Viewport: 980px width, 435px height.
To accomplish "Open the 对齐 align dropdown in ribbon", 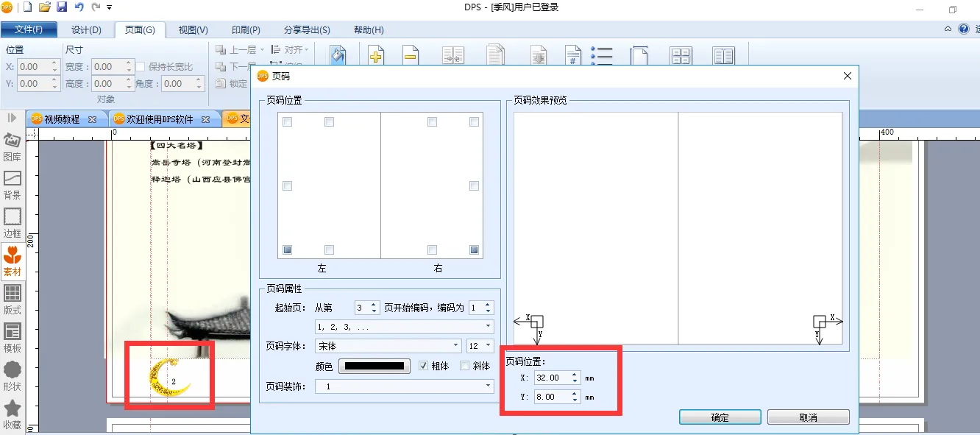I will pyautogui.click(x=290, y=50).
